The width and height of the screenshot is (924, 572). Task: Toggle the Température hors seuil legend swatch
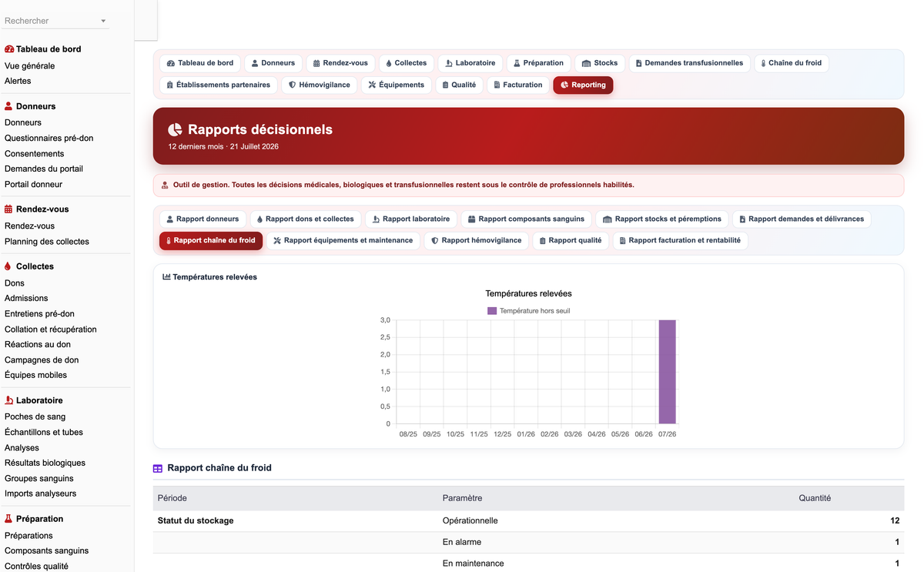pos(492,311)
